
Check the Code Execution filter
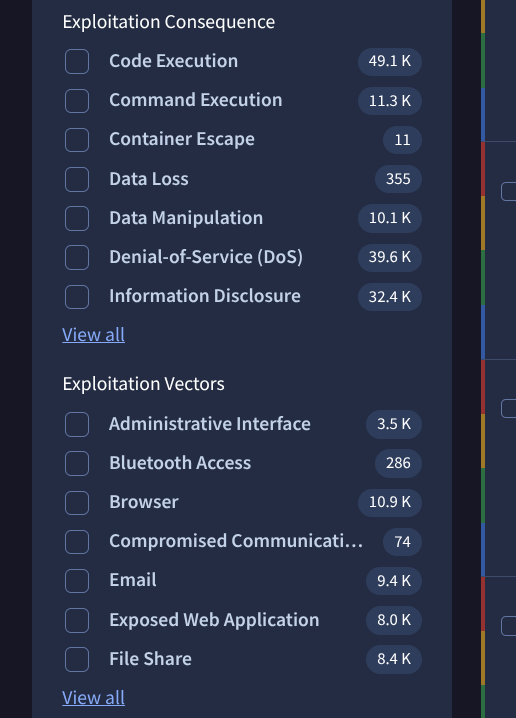point(77,61)
